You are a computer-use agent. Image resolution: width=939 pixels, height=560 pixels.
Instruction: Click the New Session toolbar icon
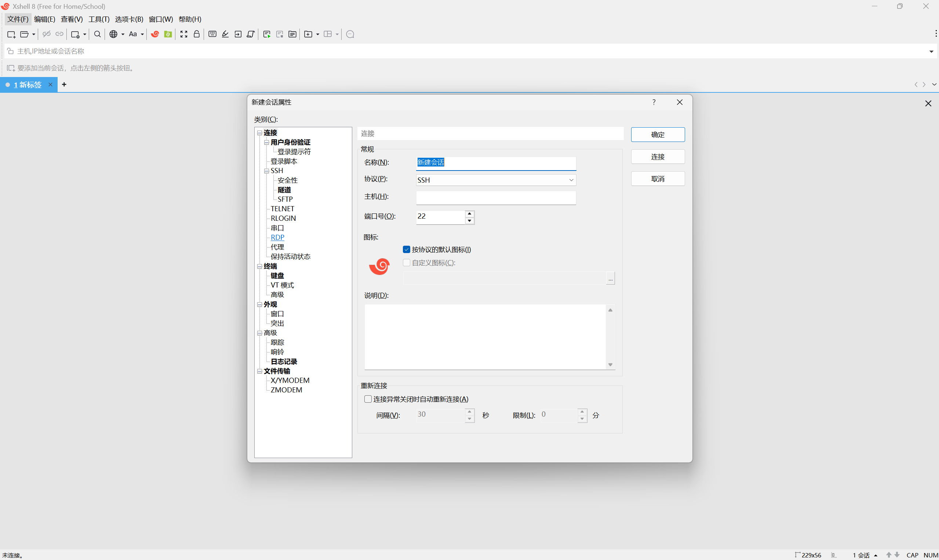coord(11,34)
